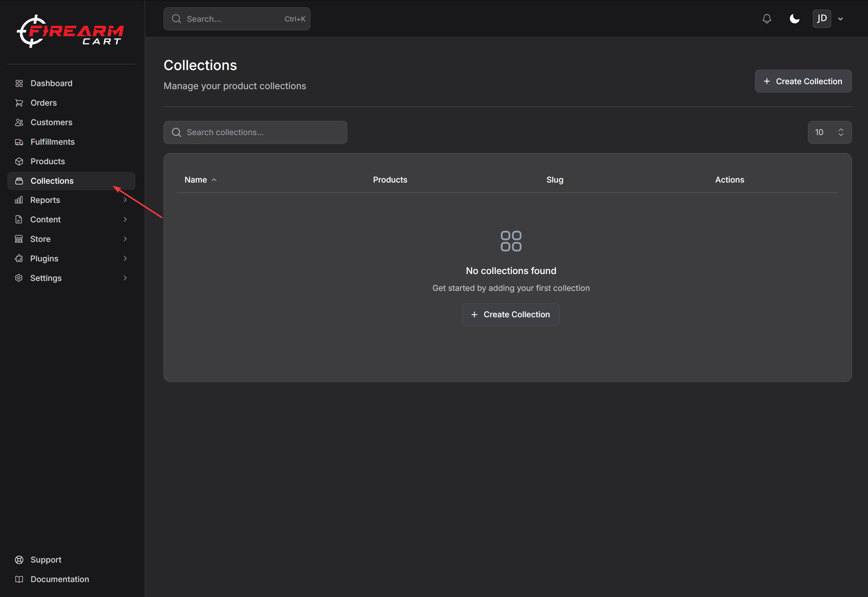Open Documentation link
868x597 pixels.
click(x=60, y=579)
